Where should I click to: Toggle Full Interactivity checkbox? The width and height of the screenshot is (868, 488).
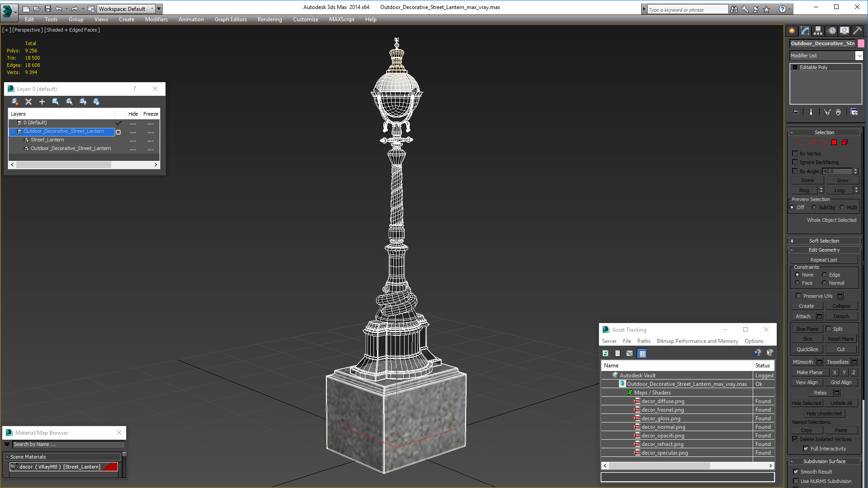pyautogui.click(x=806, y=449)
